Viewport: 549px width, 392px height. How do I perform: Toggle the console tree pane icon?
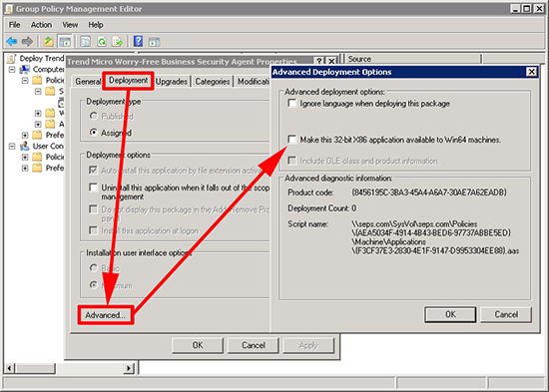pos(65,42)
